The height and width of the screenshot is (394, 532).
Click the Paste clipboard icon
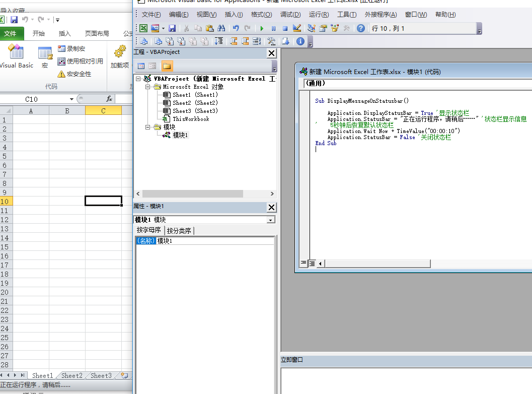point(210,29)
